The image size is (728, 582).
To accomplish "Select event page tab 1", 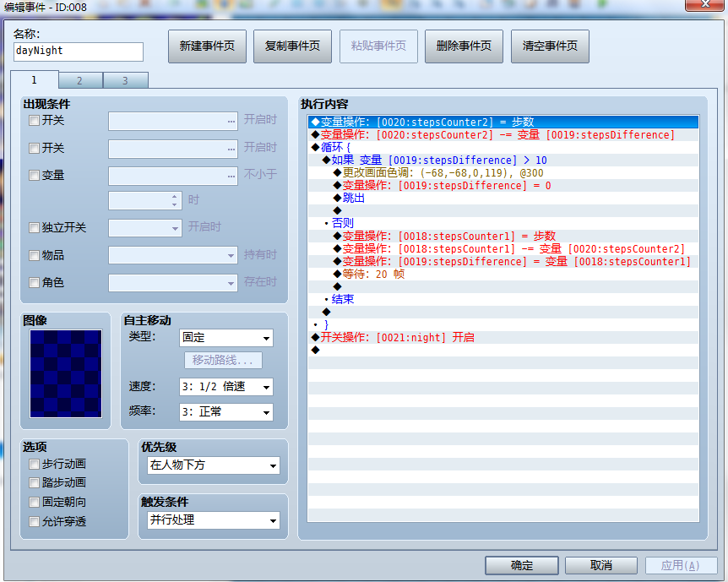I will pos(35,80).
